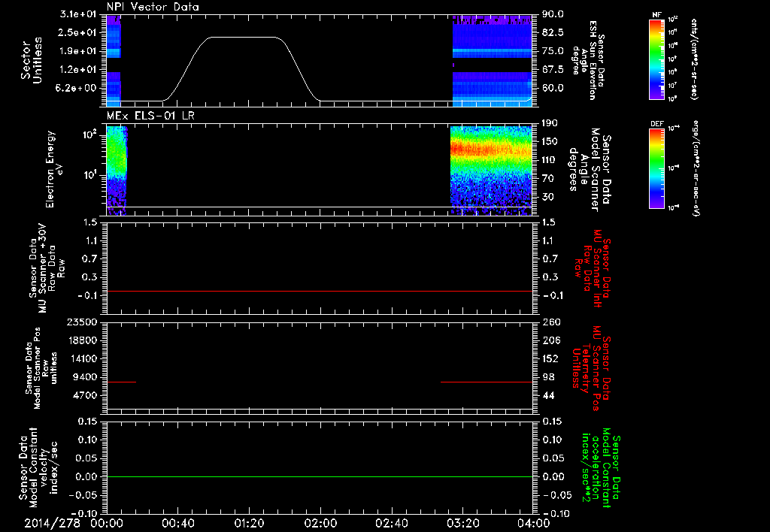Click the short red scanner position segment near 00:00
This screenshot has width=770, height=532.
(x=121, y=382)
